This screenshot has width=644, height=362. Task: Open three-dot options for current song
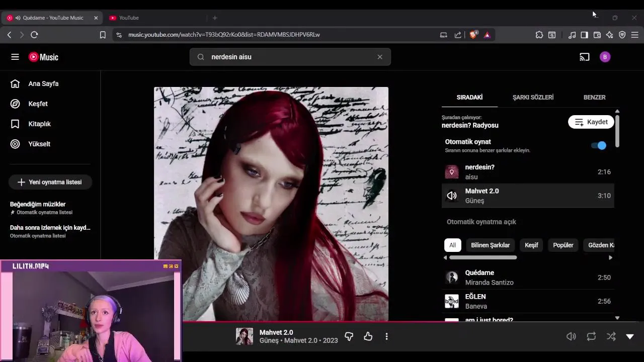(x=386, y=336)
